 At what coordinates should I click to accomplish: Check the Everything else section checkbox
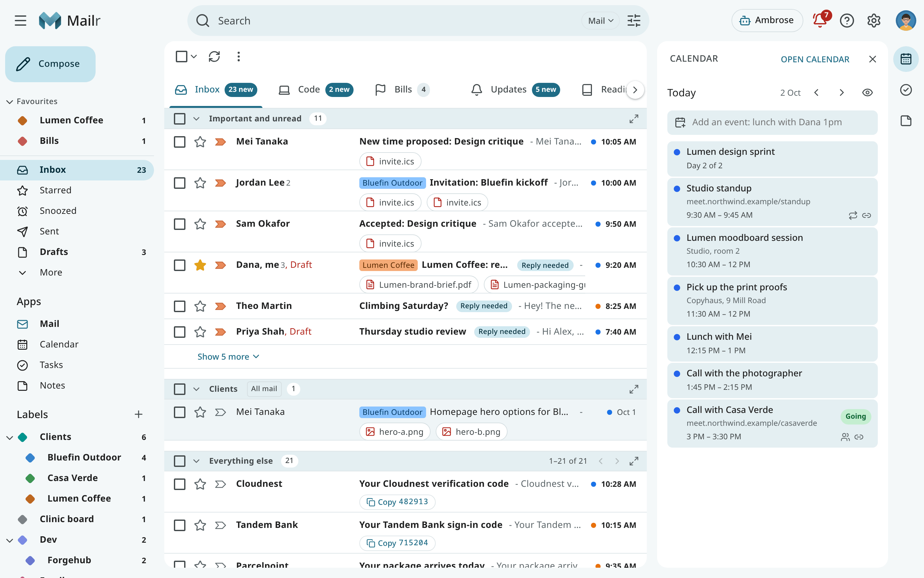coord(179,461)
